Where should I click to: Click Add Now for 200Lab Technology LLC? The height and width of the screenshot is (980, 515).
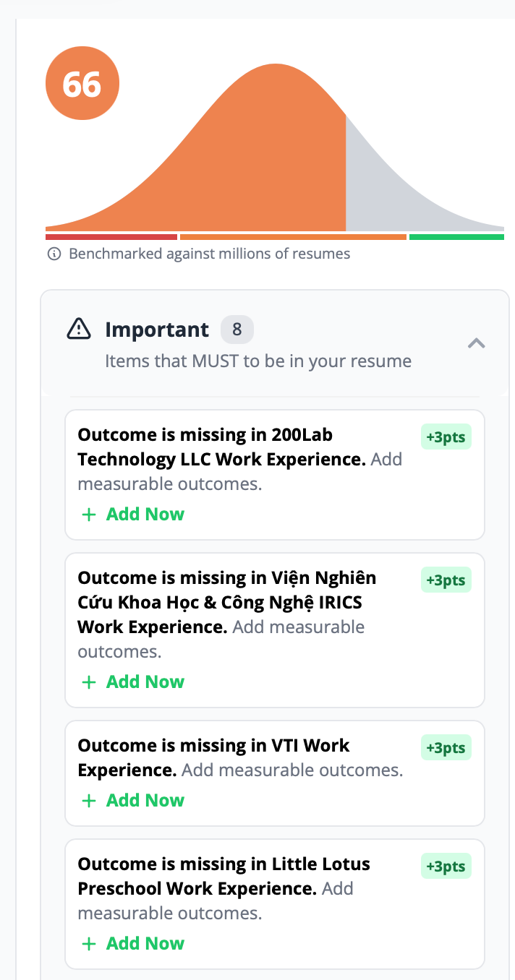tap(134, 515)
